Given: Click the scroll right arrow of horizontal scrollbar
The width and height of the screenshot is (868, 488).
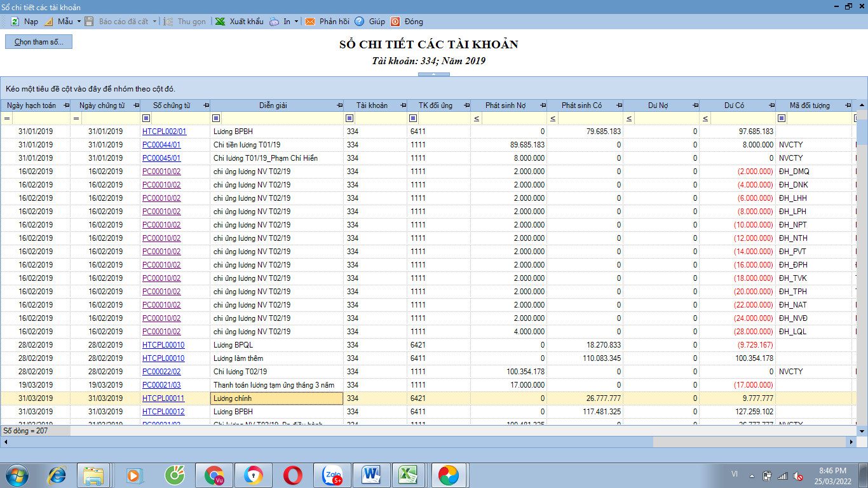Looking at the screenshot, I should click(x=851, y=442).
